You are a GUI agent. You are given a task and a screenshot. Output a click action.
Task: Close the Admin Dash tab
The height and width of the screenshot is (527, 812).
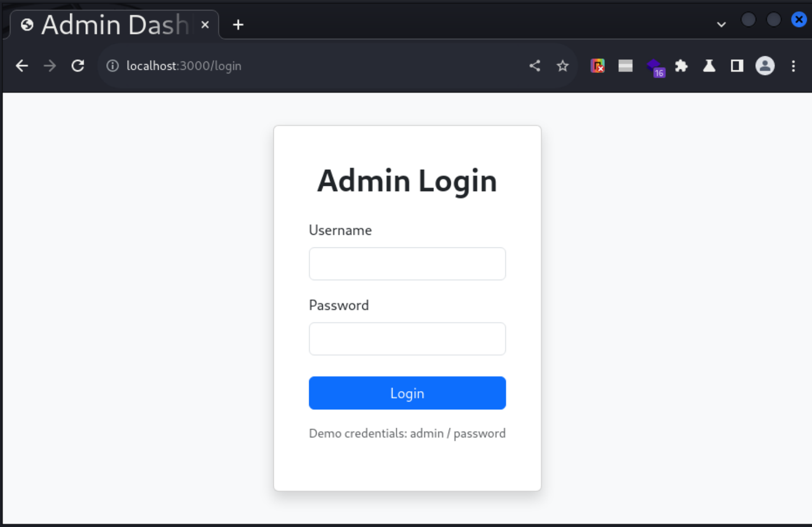tap(205, 24)
